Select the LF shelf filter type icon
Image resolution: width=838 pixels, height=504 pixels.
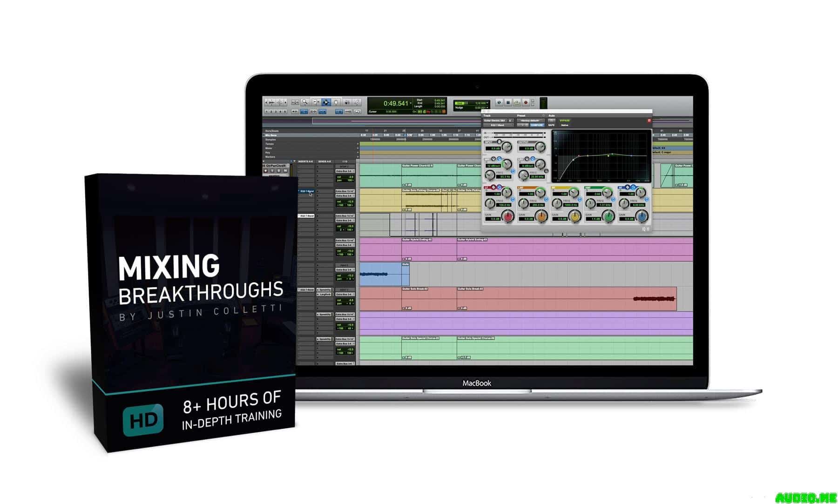(x=499, y=188)
